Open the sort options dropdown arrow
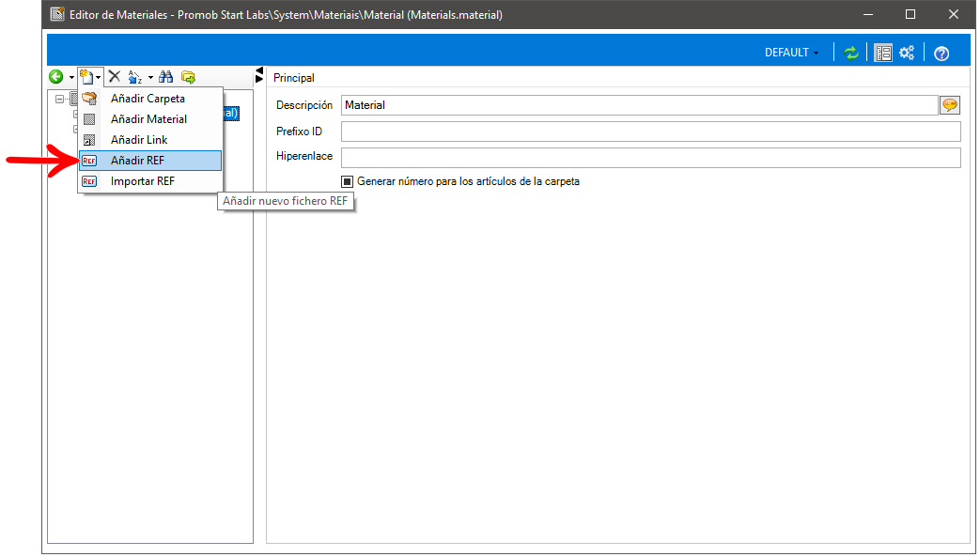The height and width of the screenshot is (557, 980). tap(150, 78)
